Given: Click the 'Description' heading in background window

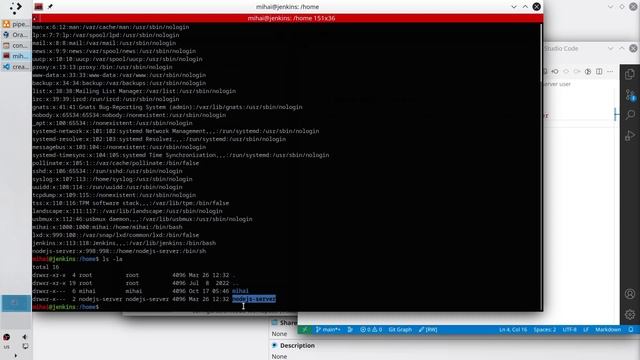Looking at the screenshot, I should tap(297, 345).
